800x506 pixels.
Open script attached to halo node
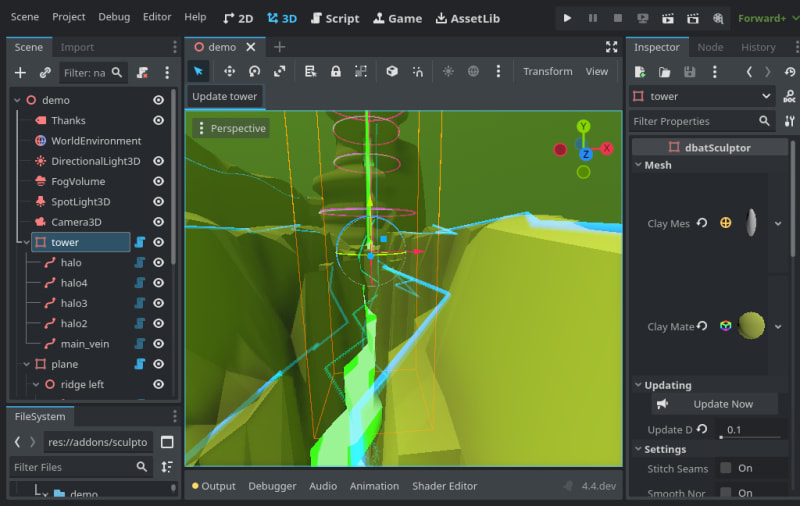(x=141, y=263)
